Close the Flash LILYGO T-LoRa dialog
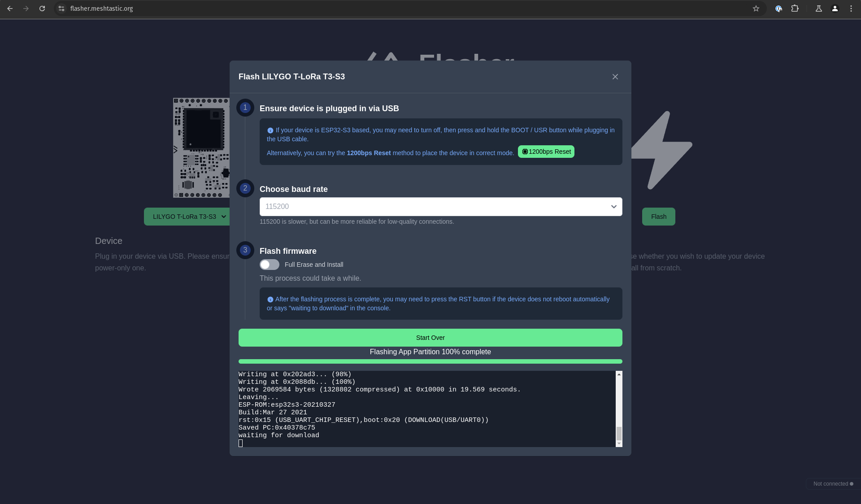The height and width of the screenshot is (504, 861). coord(615,77)
